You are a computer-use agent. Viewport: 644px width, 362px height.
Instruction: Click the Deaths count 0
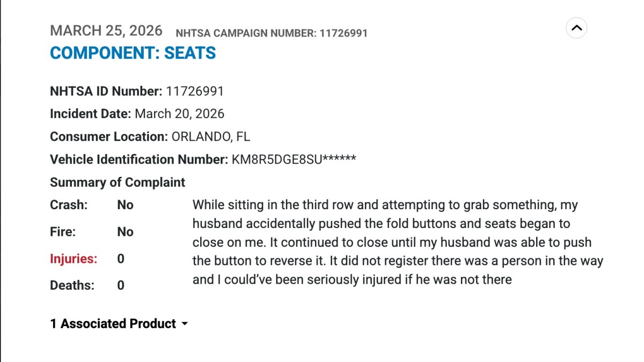(x=121, y=285)
